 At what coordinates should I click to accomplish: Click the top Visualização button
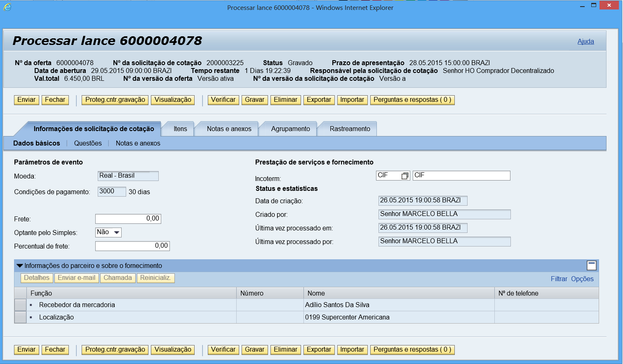[x=173, y=100]
